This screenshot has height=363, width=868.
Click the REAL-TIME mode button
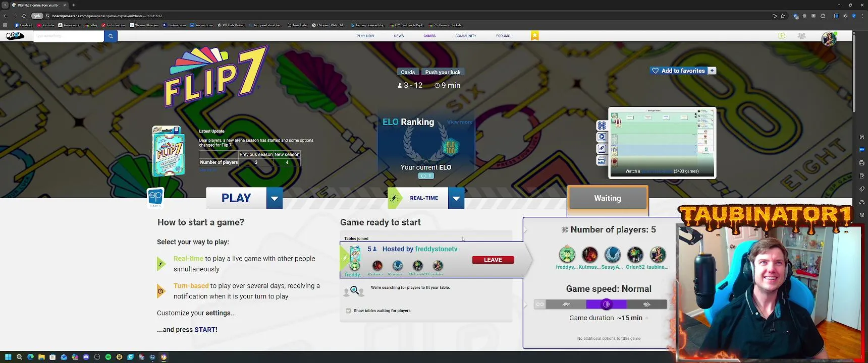418,198
